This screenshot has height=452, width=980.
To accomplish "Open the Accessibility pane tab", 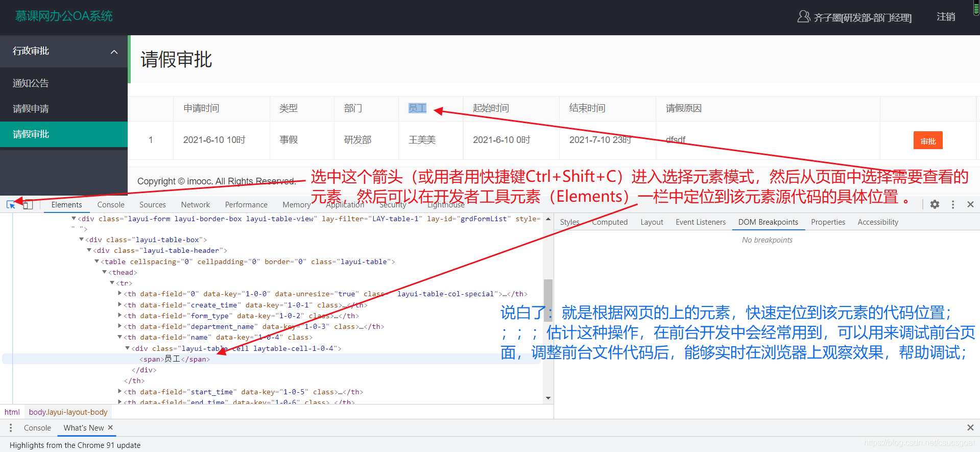I will [878, 222].
